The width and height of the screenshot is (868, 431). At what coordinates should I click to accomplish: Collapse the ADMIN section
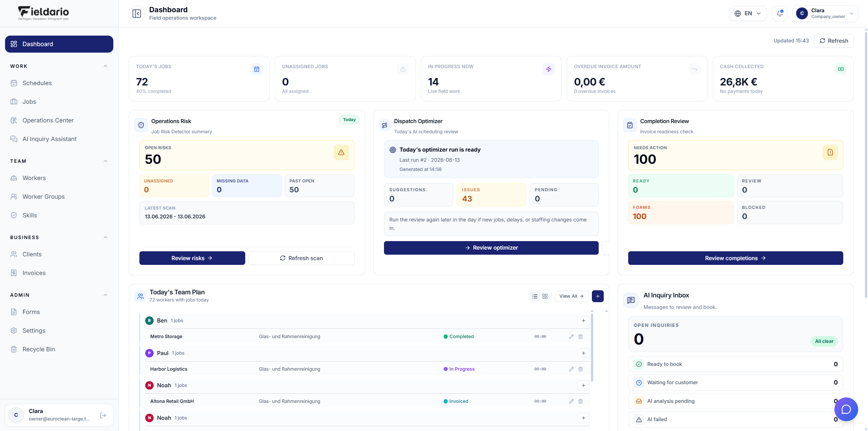click(105, 295)
